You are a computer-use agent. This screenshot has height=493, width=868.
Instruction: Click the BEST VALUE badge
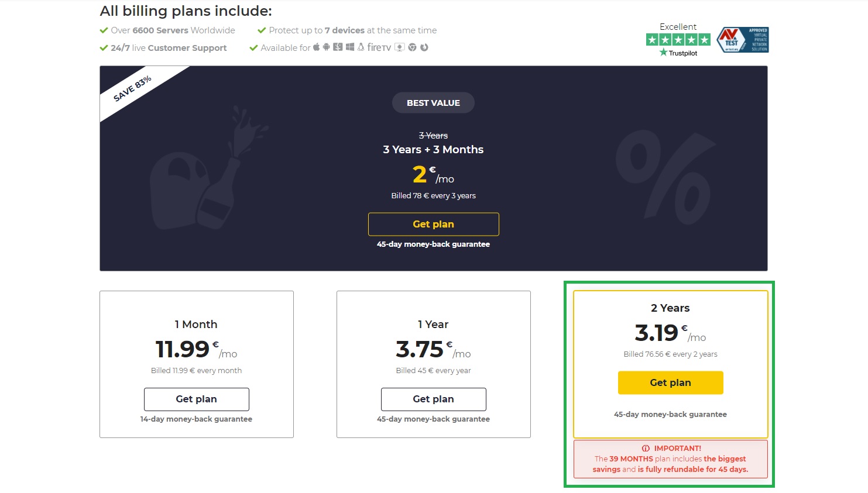click(x=433, y=103)
